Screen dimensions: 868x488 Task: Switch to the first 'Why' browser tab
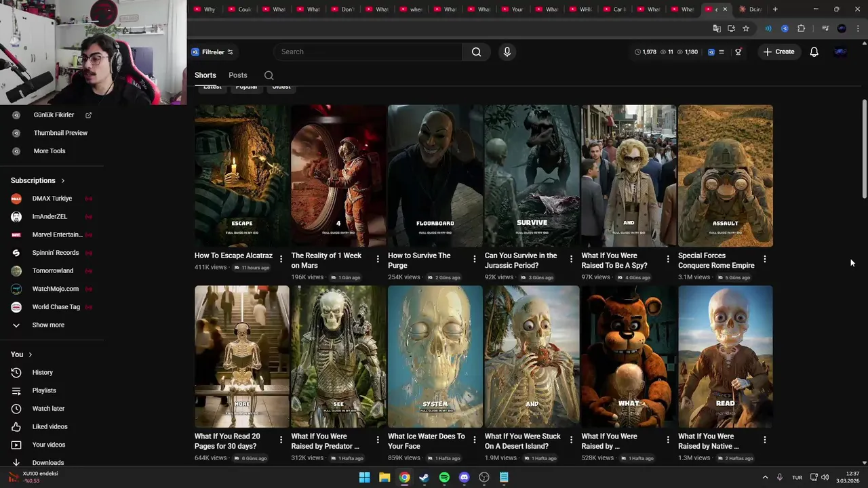pyautogui.click(x=205, y=9)
